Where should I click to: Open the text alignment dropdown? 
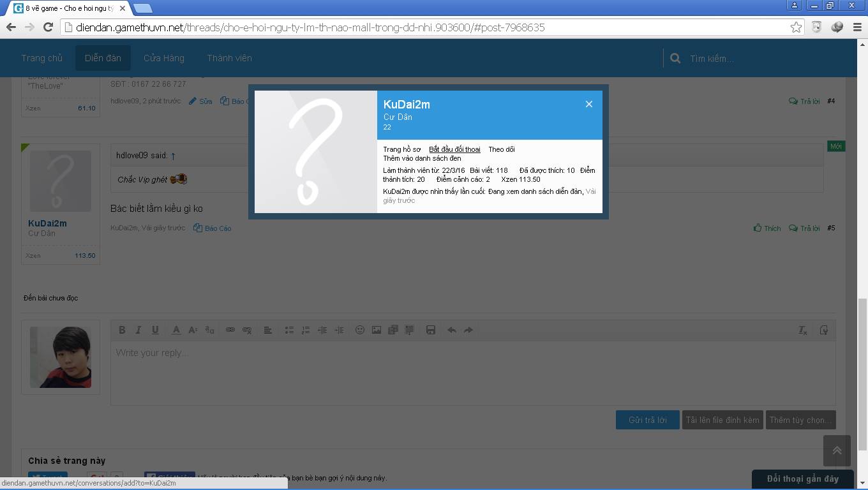click(268, 330)
